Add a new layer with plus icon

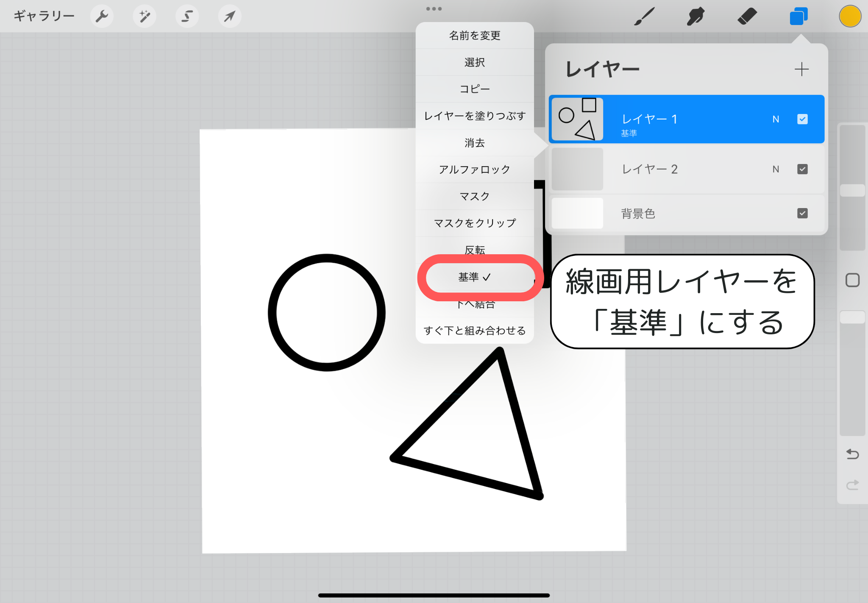tap(801, 69)
